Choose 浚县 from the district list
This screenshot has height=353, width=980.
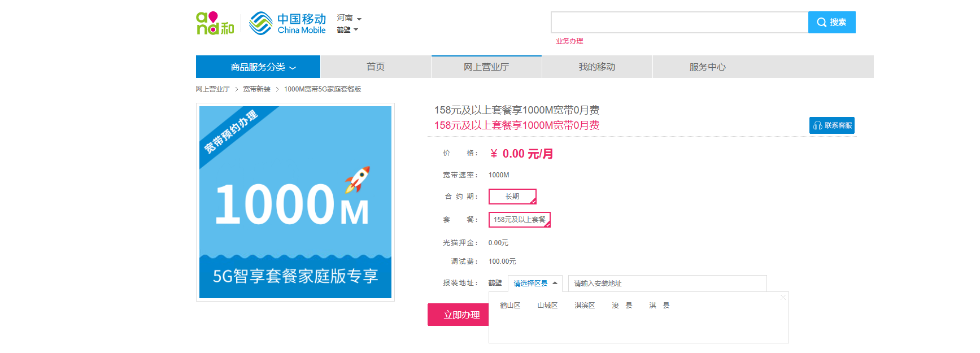click(x=622, y=306)
